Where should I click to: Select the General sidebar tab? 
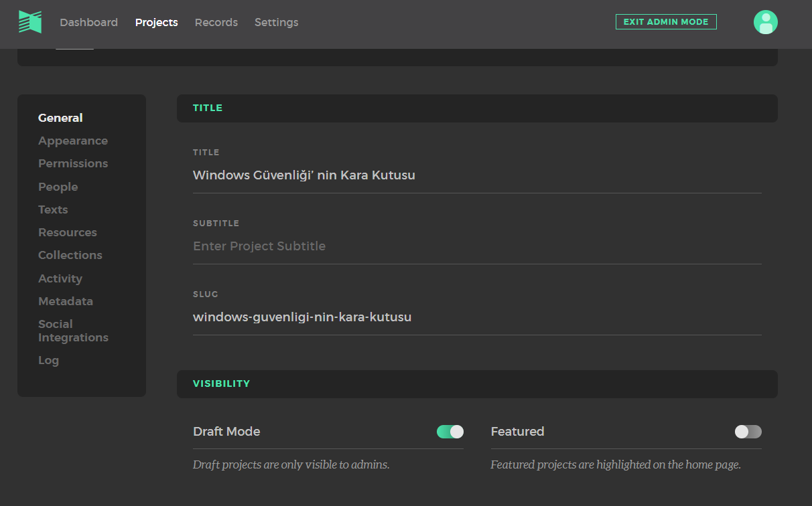(x=60, y=118)
